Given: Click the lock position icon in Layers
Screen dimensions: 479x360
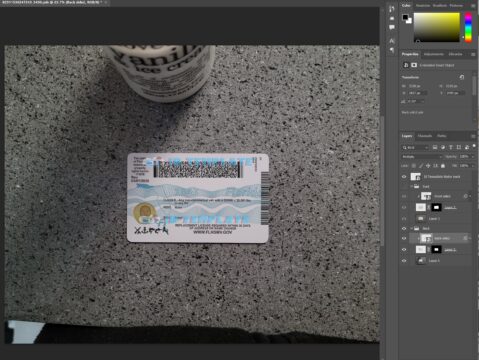Looking at the screenshot, I should [x=428, y=166].
